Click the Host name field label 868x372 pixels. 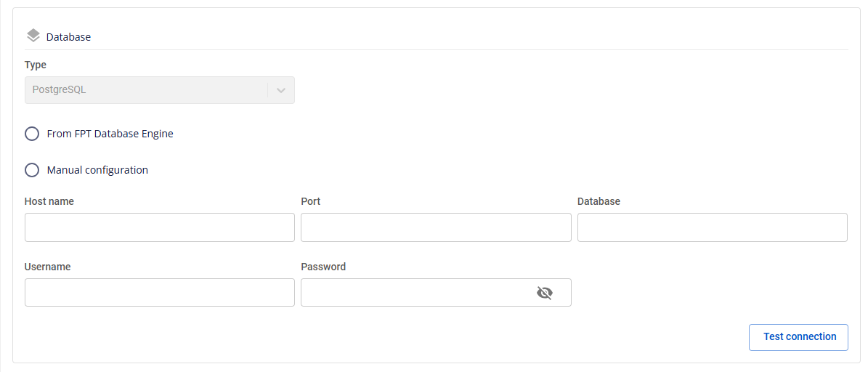tap(49, 201)
